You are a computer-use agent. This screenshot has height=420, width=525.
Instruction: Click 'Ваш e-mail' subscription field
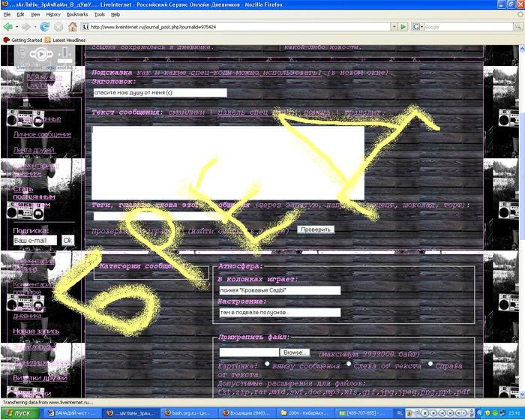point(35,241)
